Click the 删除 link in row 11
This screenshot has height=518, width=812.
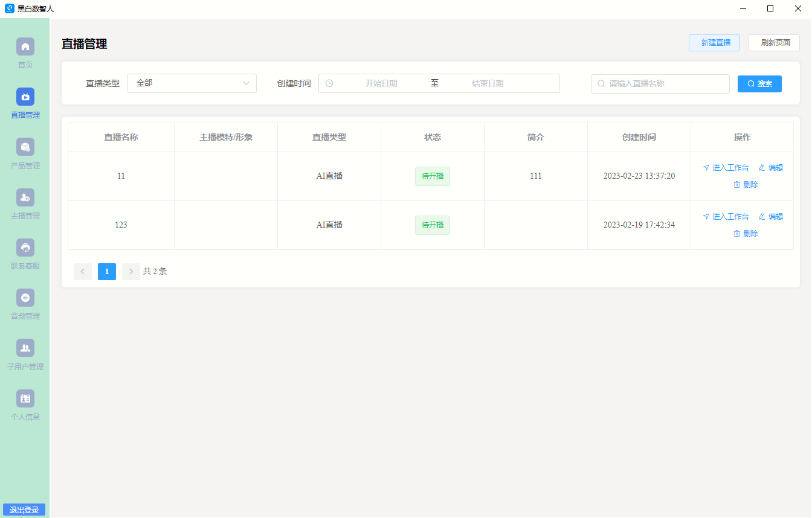click(x=751, y=185)
